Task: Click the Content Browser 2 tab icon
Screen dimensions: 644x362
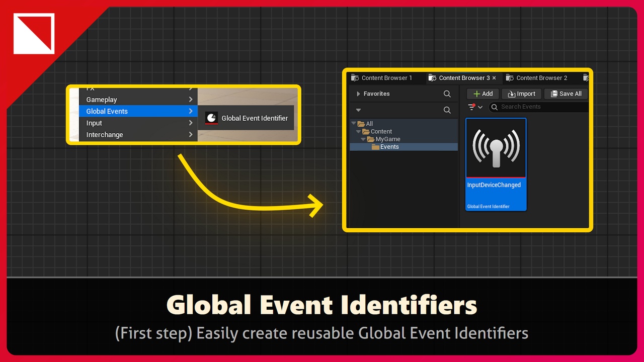Action: pos(510,78)
